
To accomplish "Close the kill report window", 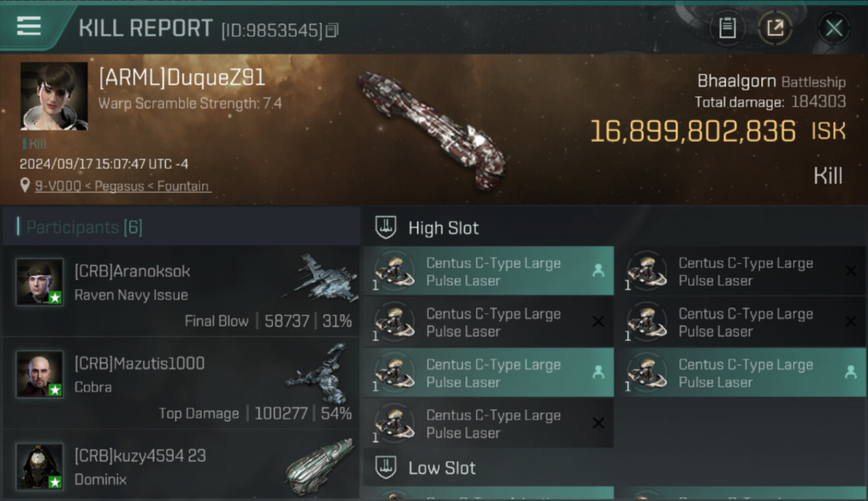I will point(834,28).
